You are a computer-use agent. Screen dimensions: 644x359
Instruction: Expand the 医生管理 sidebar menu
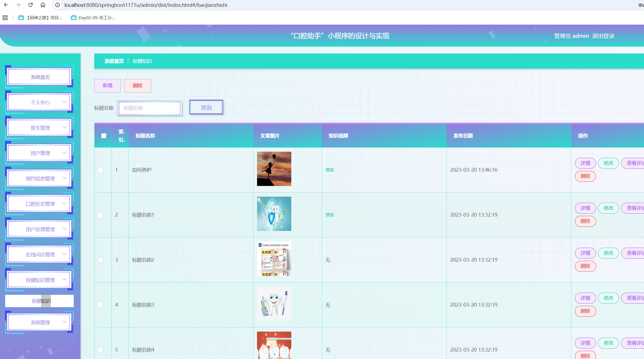click(40, 128)
